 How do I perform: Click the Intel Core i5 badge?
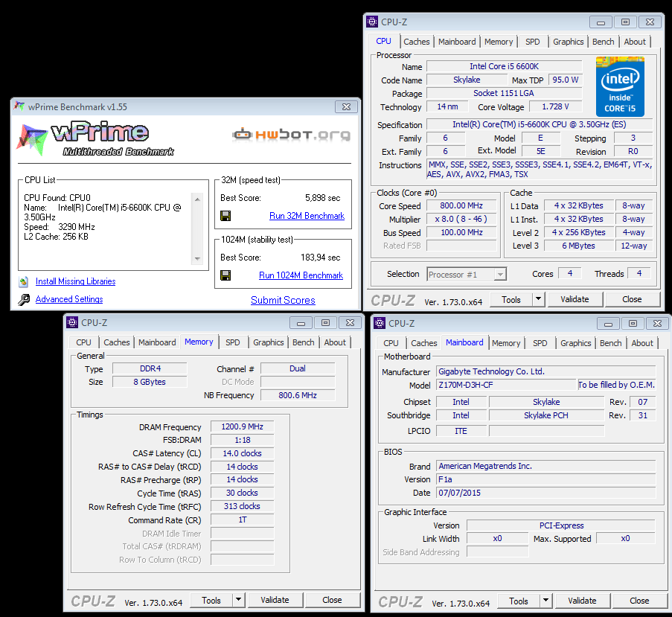click(620, 86)
